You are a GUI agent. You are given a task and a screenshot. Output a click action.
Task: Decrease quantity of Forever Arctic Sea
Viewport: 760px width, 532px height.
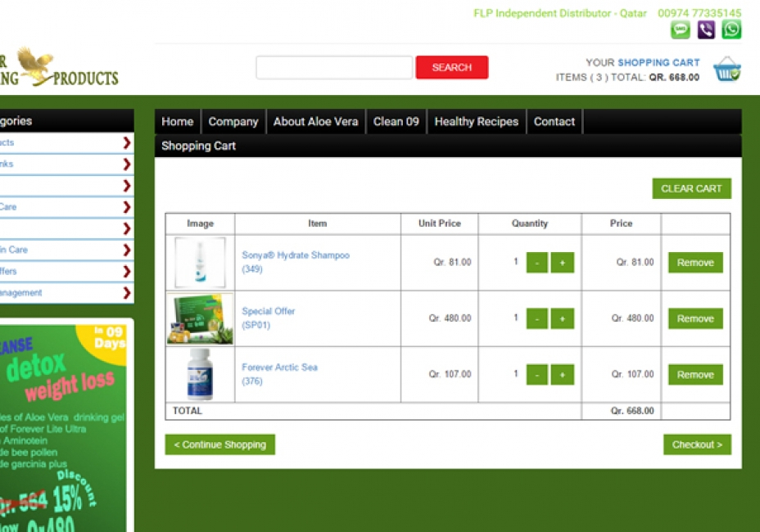click(x=537, y=375)
